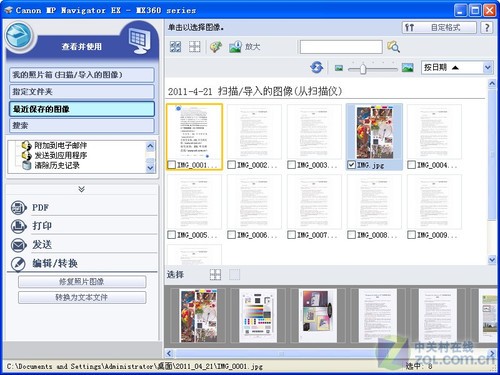
Task: Uncheck the IMG.jpg checkbox
Action: point(351,165)
